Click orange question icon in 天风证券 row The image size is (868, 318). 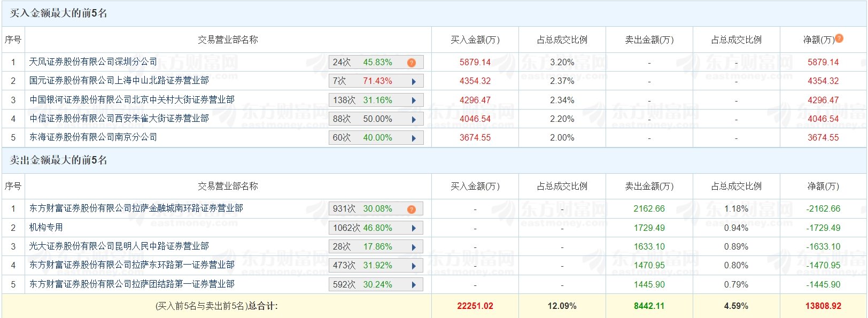[x=411, y=63]
